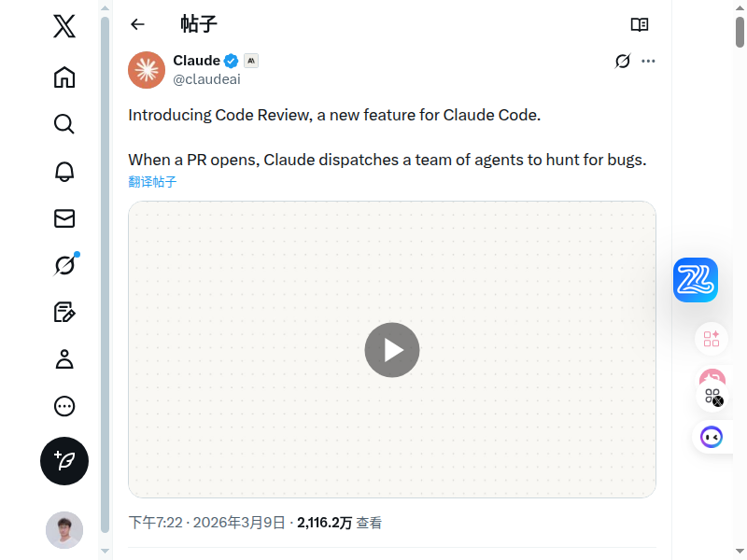Click the Grok explain icon on the post
The width and height of the screenshot is (747, 560).
[623, 62]
